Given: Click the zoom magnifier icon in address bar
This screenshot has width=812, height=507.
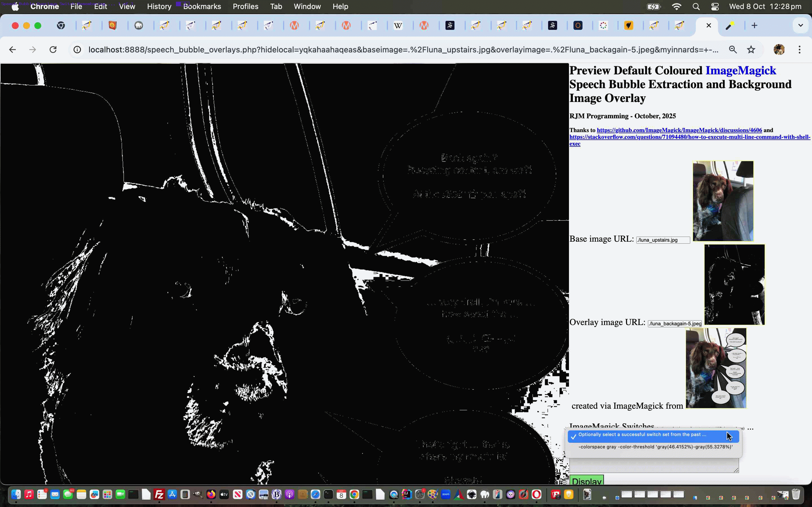Looking at the screenshot, I should (x=733, y=50).
